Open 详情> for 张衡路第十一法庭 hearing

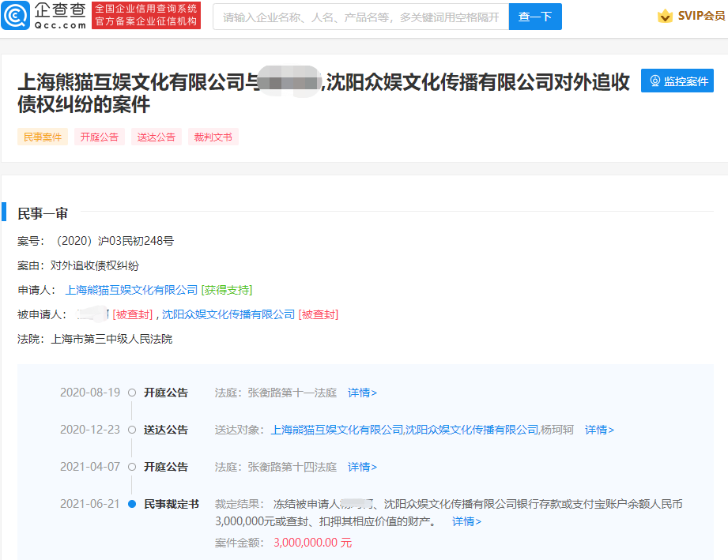click(362, 393)
